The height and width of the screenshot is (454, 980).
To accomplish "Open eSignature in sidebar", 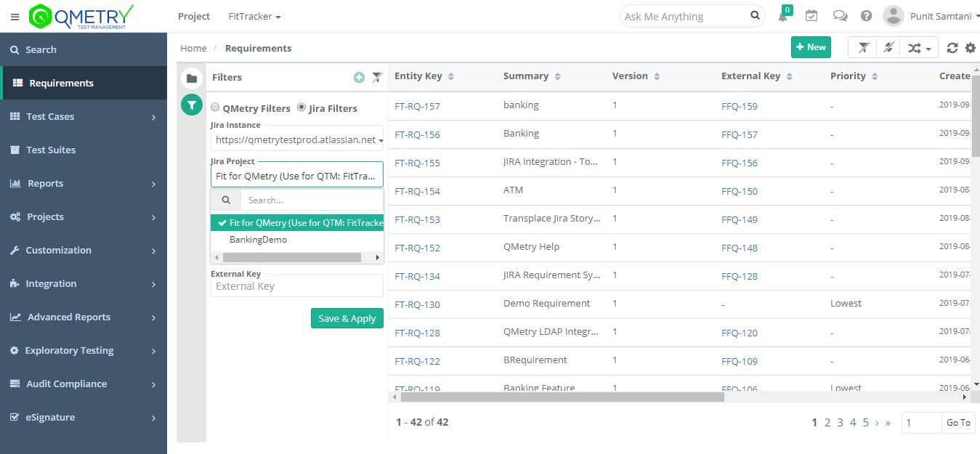I will pos(84,417).
